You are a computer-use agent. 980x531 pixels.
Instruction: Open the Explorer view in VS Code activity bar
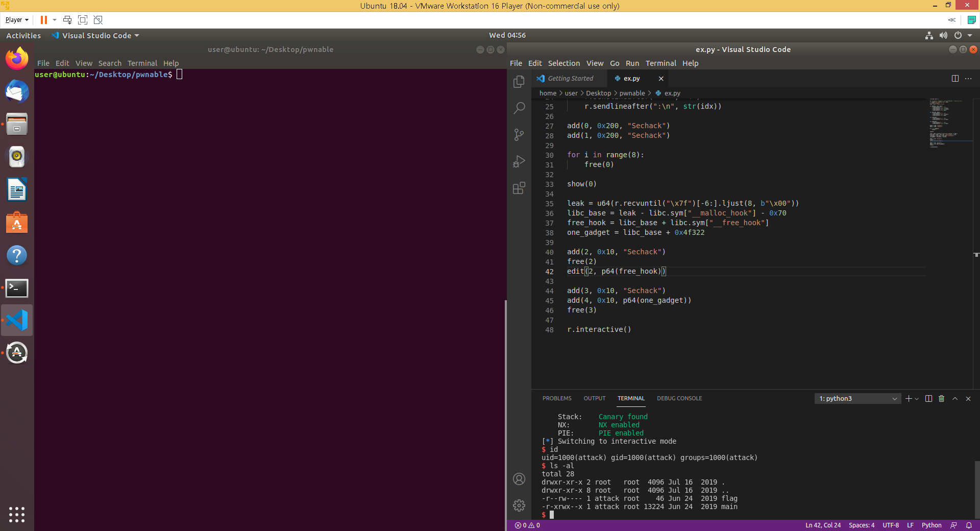pos(519,82)
